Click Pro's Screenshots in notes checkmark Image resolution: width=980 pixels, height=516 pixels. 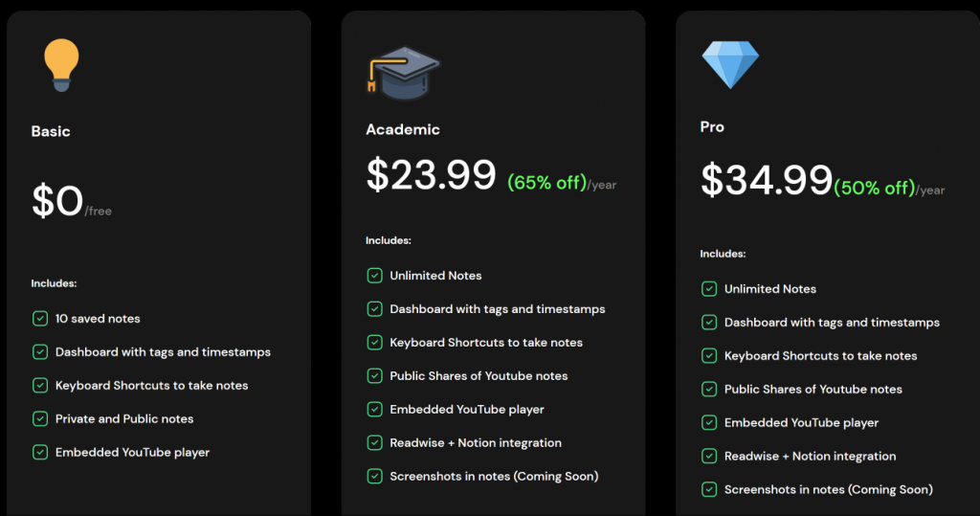709,490
